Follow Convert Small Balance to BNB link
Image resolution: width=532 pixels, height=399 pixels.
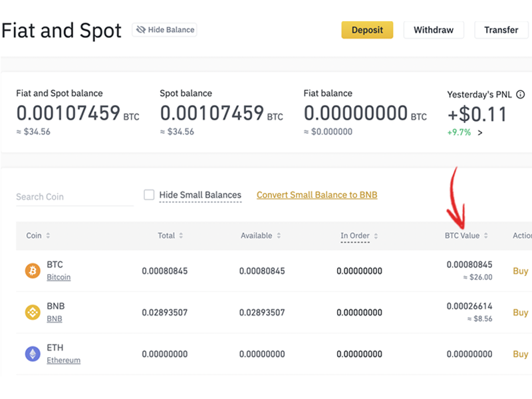(x=317, y=195)
